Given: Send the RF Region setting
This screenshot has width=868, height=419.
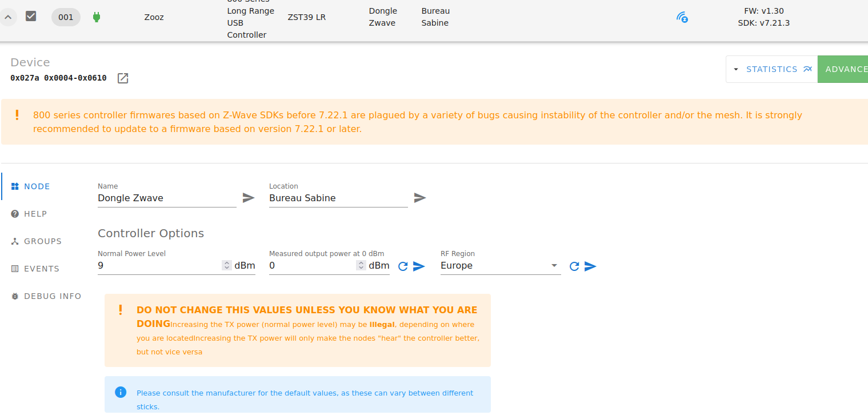Looking at the screenshot, I should 590,266.
